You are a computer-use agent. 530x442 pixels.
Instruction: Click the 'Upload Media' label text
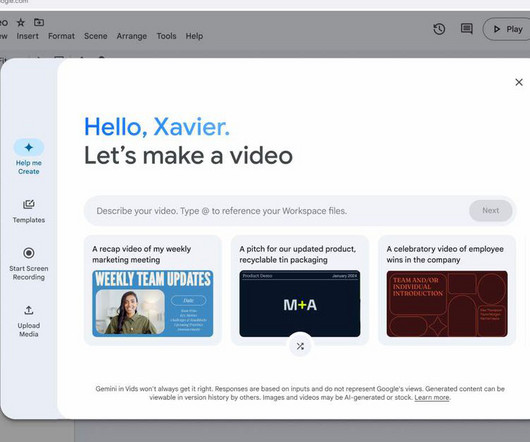29,330
